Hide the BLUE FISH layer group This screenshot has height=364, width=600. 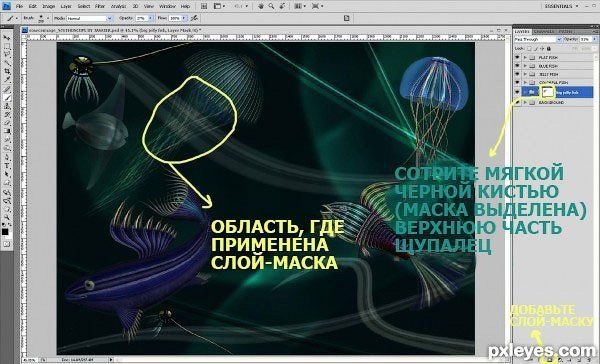[x=517, y=66]
